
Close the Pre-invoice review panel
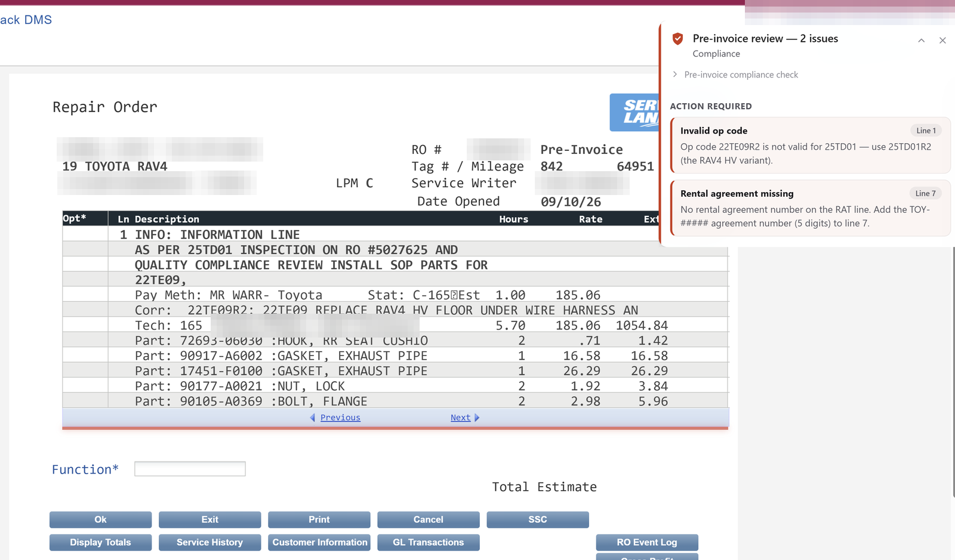942,41
